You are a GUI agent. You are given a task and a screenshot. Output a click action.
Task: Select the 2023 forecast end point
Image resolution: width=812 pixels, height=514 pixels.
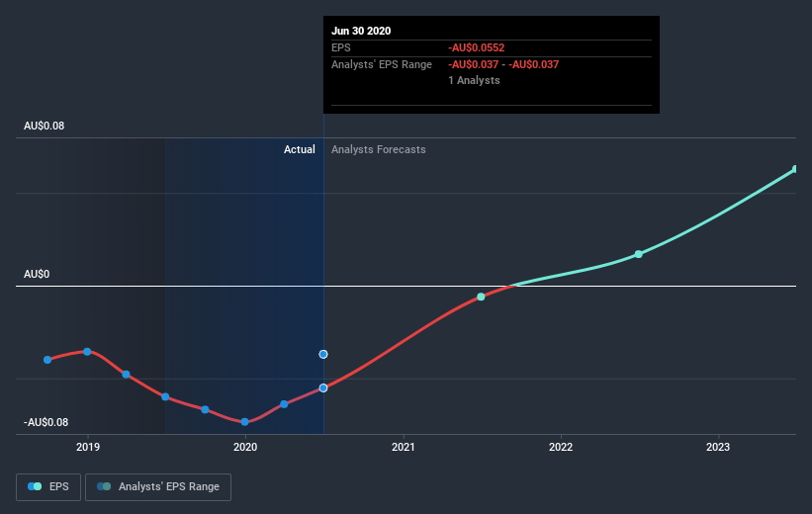point(795,169)
